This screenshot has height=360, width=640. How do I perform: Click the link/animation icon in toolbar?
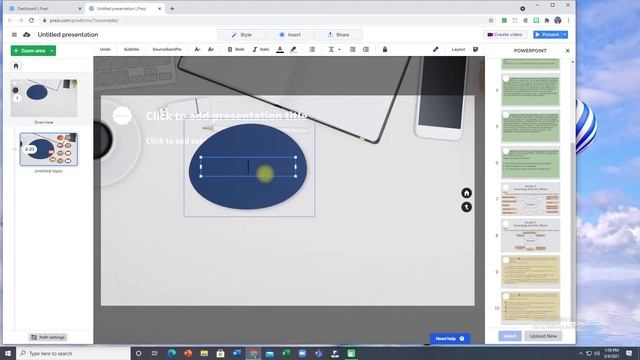436,49
